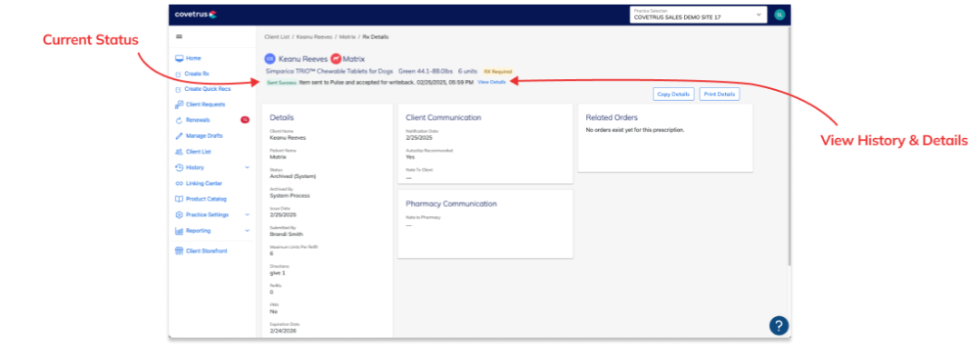The height and width of the screenshot is (347, 980).
Task: Open the user avatar in header
Action: coord(779,15)
